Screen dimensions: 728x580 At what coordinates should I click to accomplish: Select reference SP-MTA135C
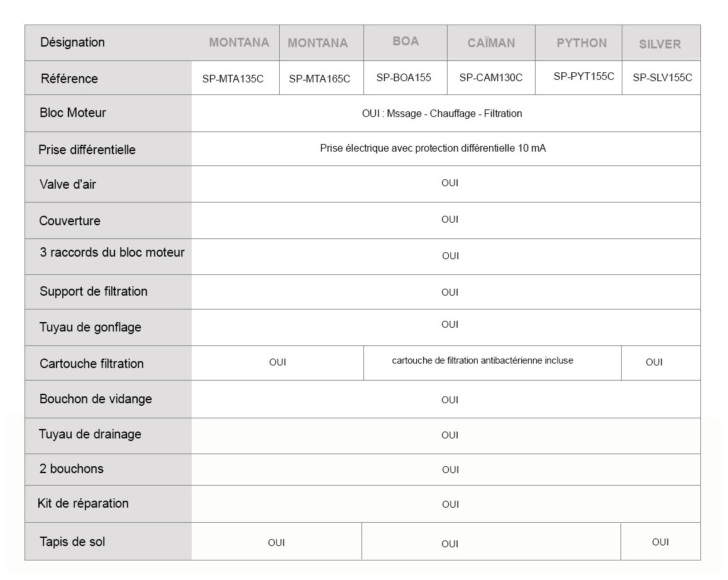coord(233,79)
